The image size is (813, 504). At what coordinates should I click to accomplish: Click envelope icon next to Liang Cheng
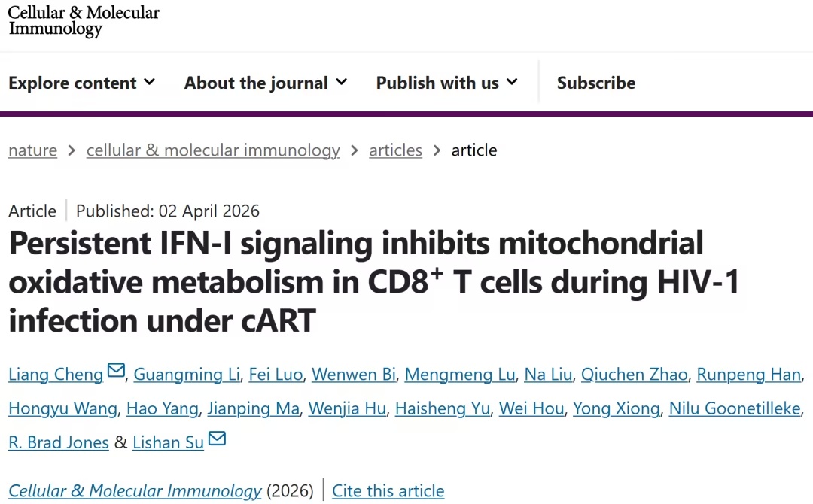[x=116, y=371]
